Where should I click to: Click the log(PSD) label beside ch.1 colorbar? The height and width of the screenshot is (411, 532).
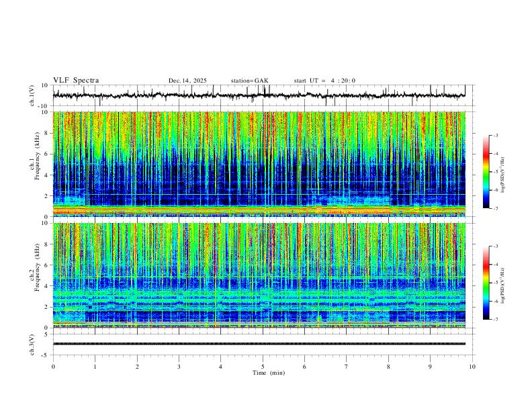[x=502, y=175]
